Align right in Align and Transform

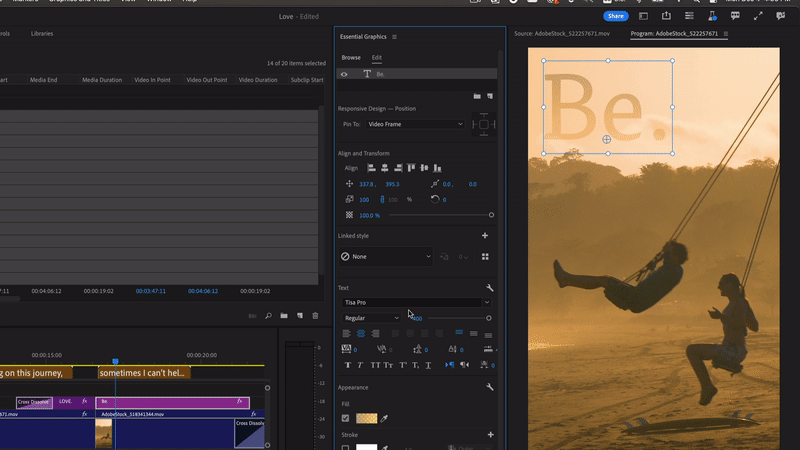pyautogui.click(x=398, y=168)
